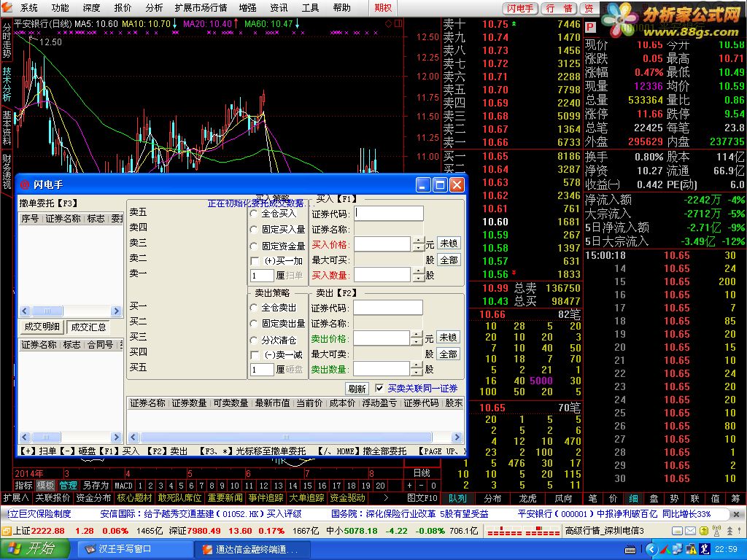
Task: Enable the (-)卖一减 checkbox
Action: point(255,355)
